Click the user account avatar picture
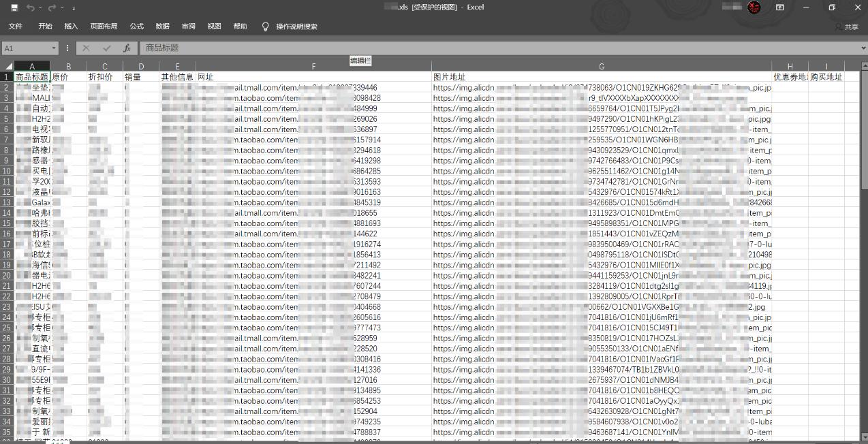The image size is (868, 444). pyautogui.click(x=754, y=7)
